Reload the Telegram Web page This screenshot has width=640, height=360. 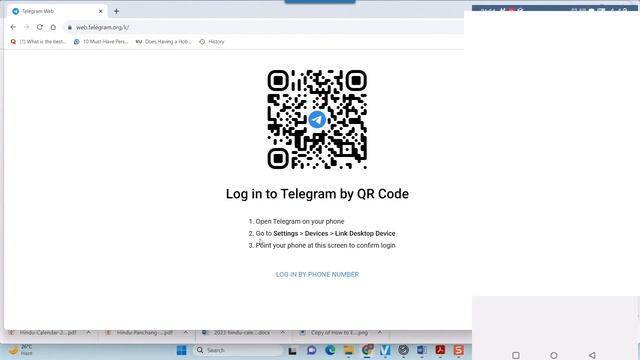(40, 27)
